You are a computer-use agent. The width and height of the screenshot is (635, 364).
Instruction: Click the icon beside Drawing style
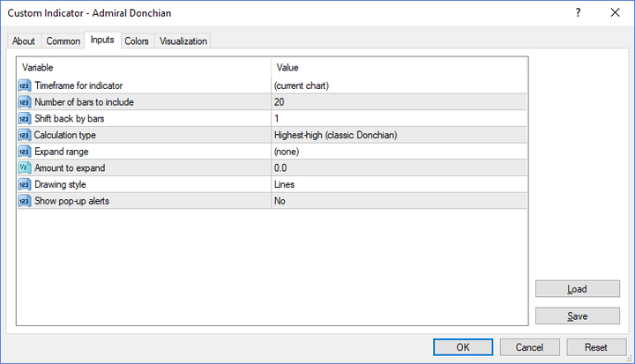[x=25, y=184]
